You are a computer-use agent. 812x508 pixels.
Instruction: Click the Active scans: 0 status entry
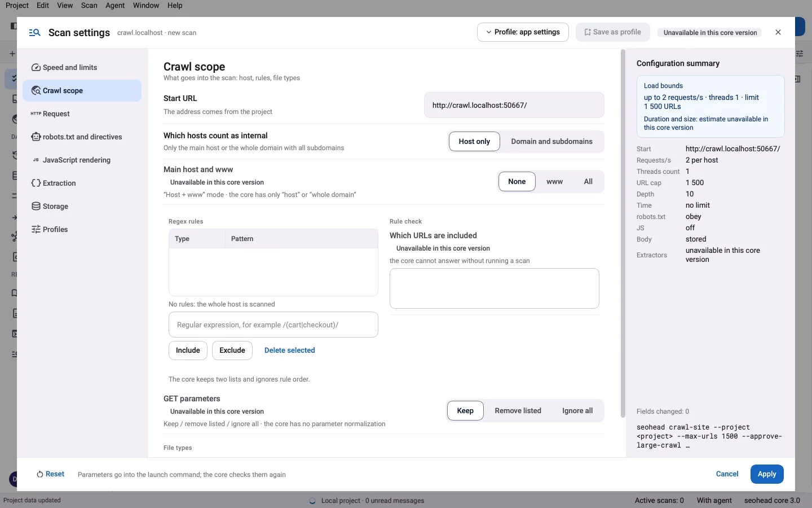click(x=659, y=501)
